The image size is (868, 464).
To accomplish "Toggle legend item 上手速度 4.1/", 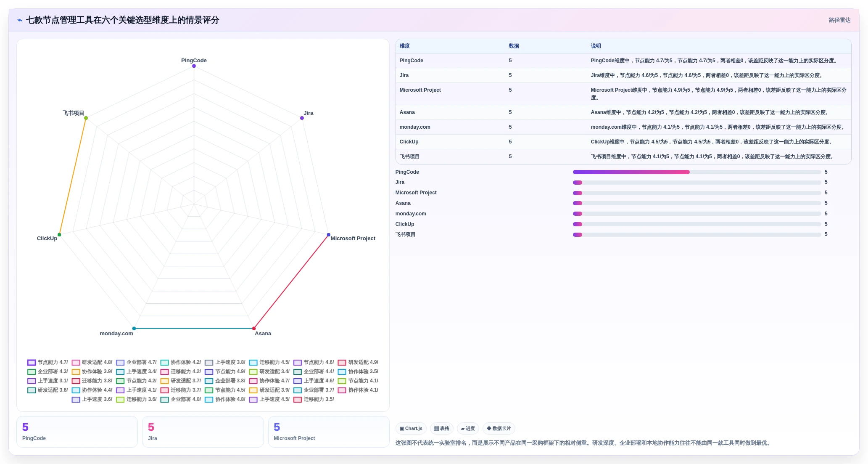I will pos(136,390).
